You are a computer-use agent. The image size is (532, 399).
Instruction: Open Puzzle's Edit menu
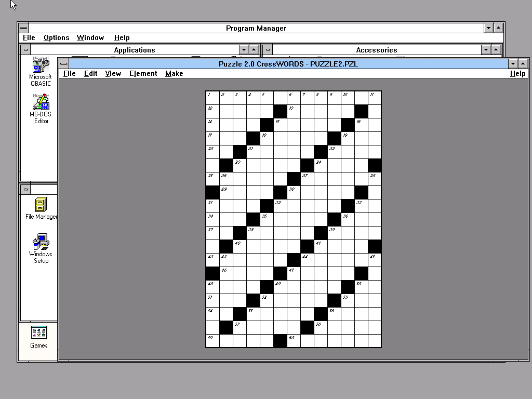click(90, 73)
